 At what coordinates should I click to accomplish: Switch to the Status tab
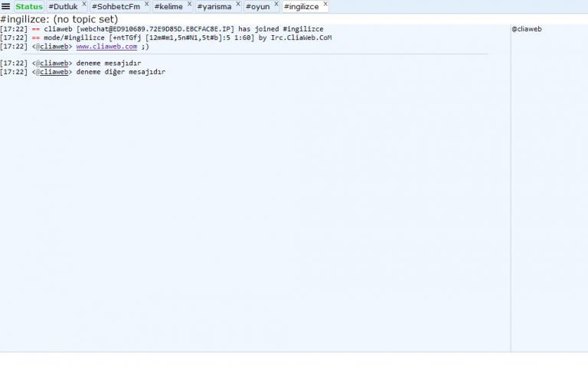(x=29, y=6)
